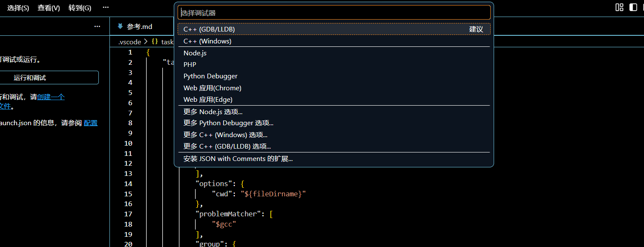Viewport: 644px width, 247px height.
Task: Expand the breadcrumb chevron after .vscode
Action: (146, 42)
